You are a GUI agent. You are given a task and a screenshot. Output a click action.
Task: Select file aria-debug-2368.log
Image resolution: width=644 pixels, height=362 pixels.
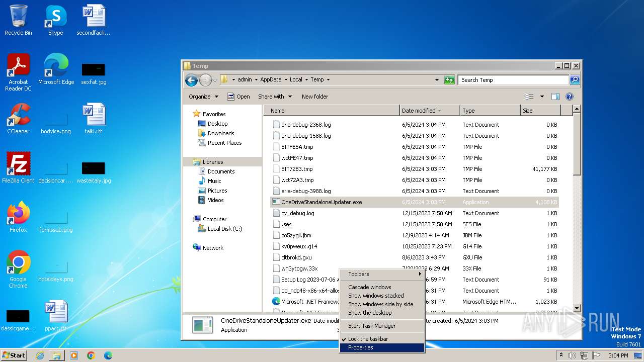(415, 125)
